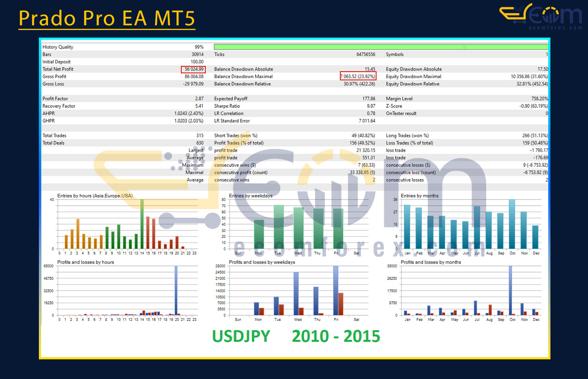The width and height of the screenshot is (588, 379).
Task: Select Balance Drawdown Absolute value 15.45
Action: point(370,69)
